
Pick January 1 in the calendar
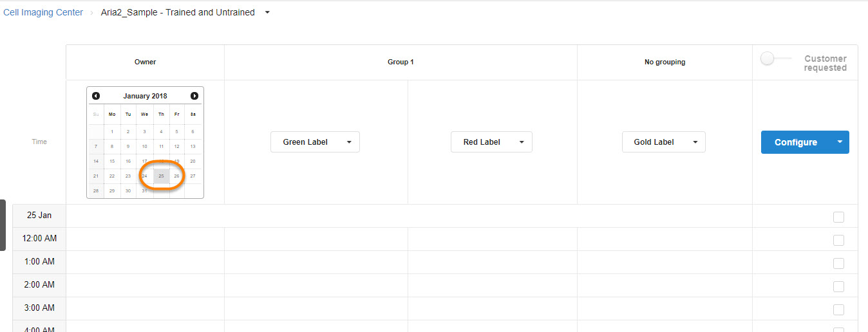click(x=112, y=131)
